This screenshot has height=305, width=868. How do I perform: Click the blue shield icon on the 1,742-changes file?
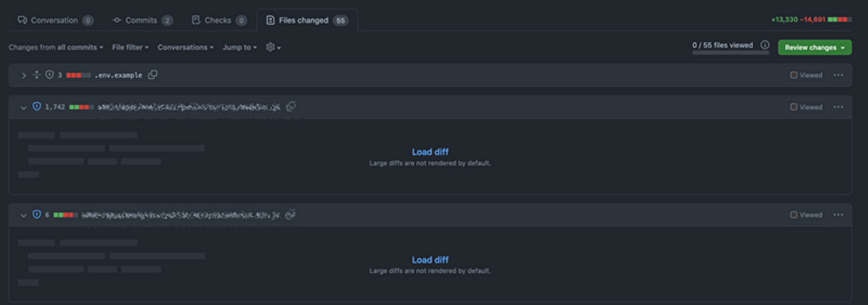pyautogui.click(x=36, y=107)
